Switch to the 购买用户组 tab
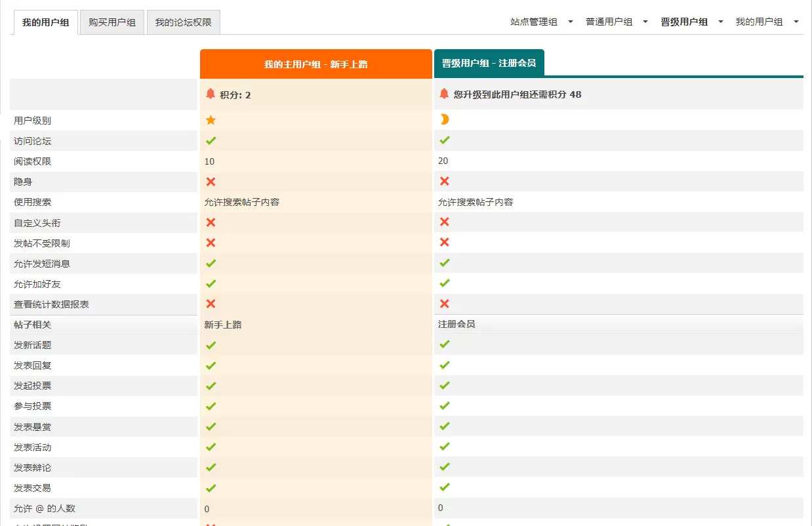 tap(112, 22)
